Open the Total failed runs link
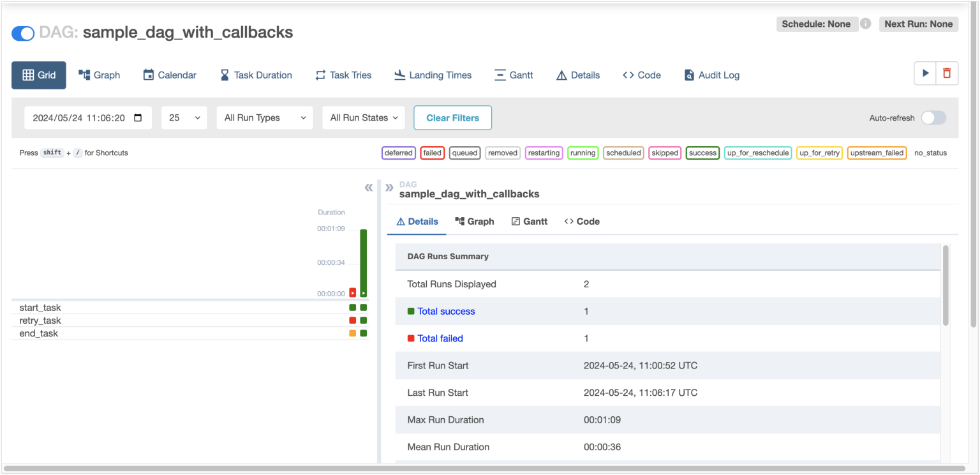Image resolution: width=980 pixels, height=475 pixels. (x=440, y=338)
